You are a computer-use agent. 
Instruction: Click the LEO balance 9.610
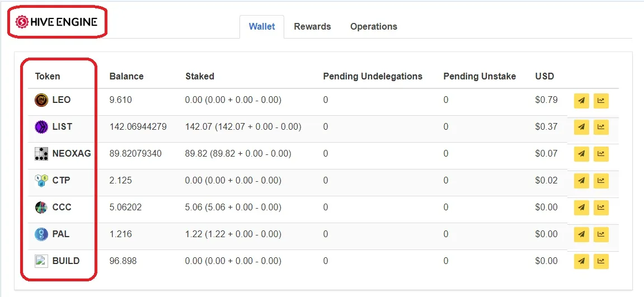coord(121,100)
